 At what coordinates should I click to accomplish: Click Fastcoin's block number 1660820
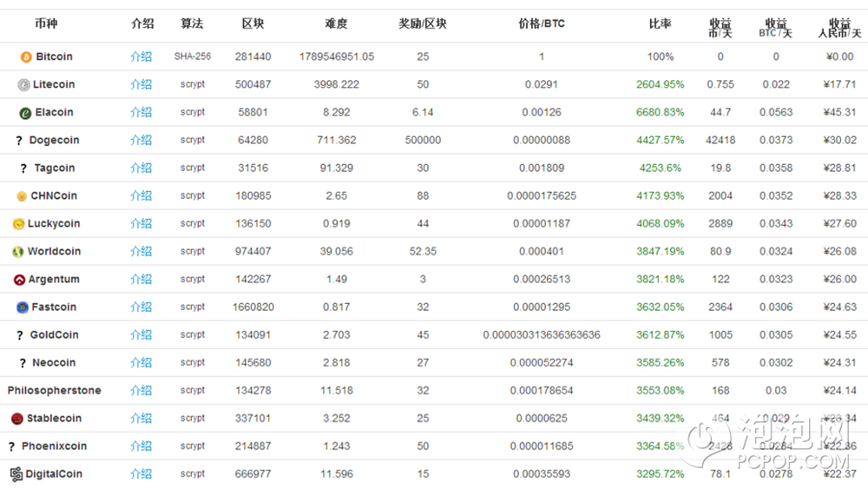coord(253,307)
